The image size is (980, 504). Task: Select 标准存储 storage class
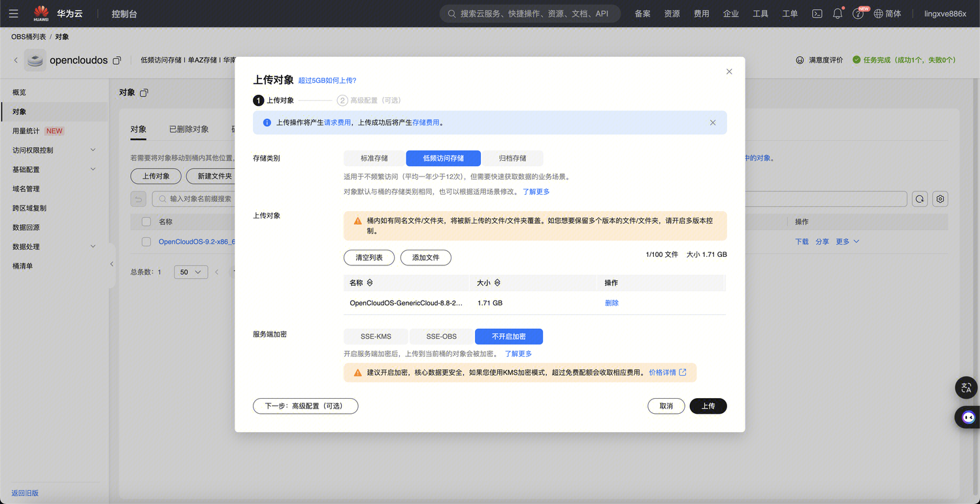(374, 158)
